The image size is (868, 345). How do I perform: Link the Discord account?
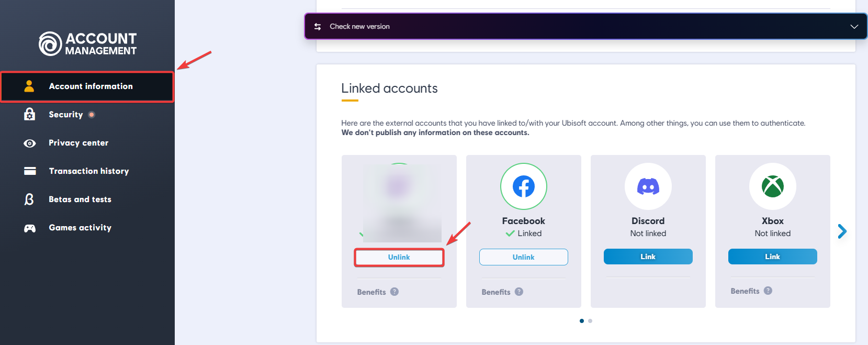pos(648,257)
